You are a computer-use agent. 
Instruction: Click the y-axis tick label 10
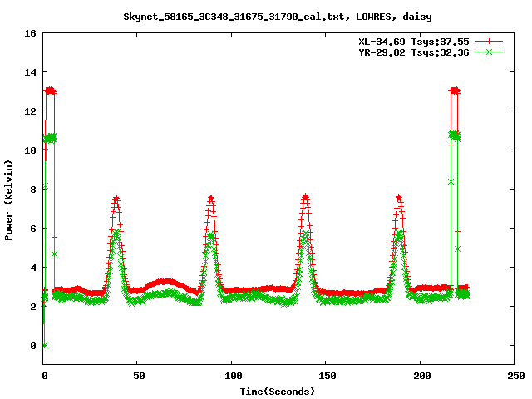30,150
